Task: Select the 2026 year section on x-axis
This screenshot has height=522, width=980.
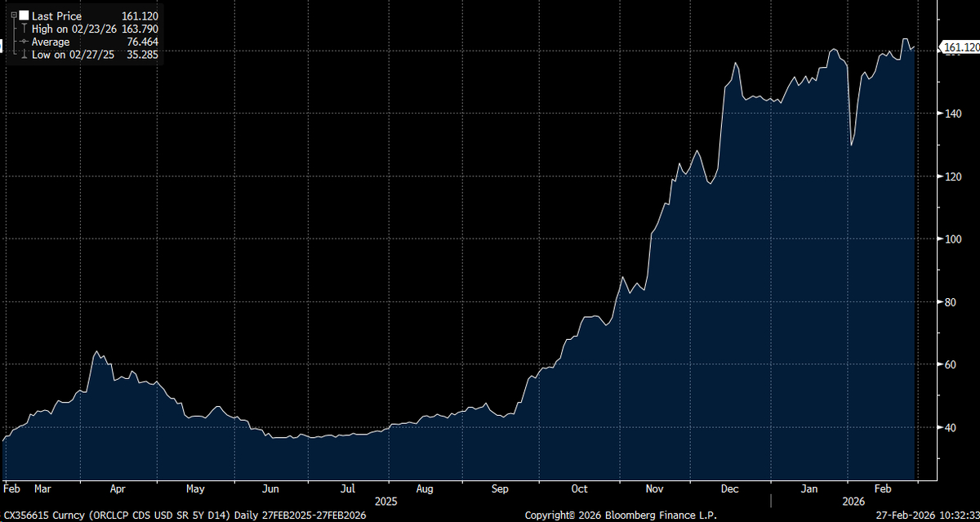Action: 853,502
